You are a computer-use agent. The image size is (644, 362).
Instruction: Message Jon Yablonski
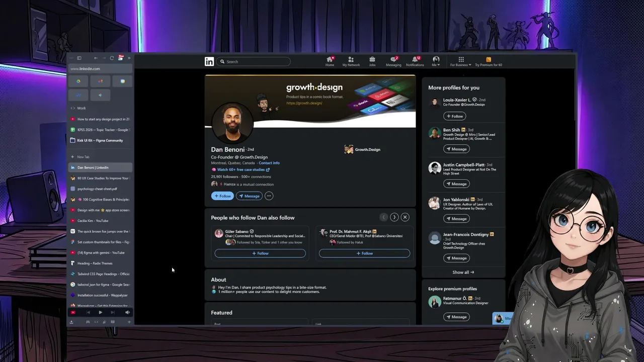(x=456, y=219)
